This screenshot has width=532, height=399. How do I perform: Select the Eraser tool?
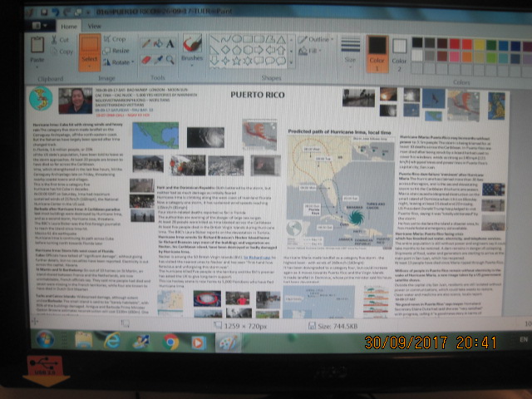click(x=146, y=60)
